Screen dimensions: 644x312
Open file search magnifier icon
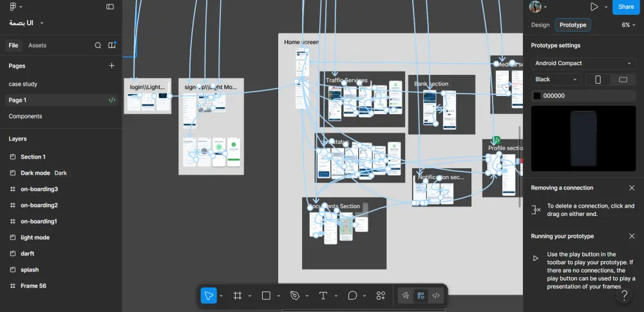point(98,46)
